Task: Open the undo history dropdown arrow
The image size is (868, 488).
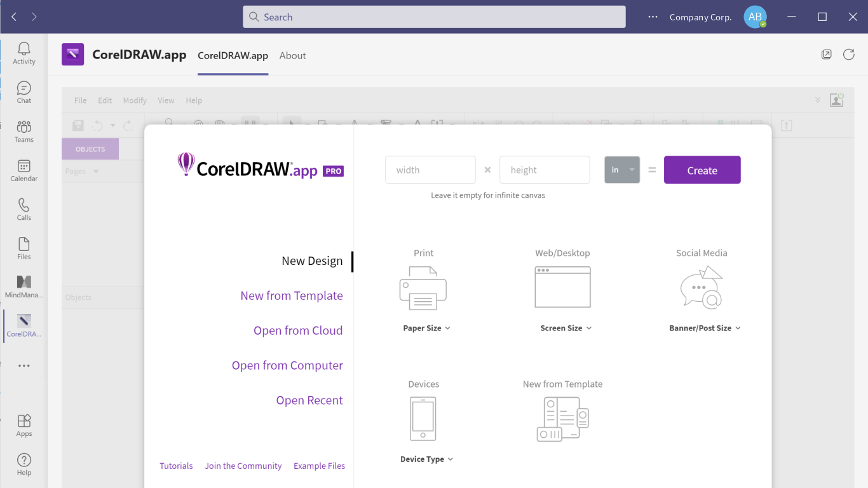Action: click(112, 126)
